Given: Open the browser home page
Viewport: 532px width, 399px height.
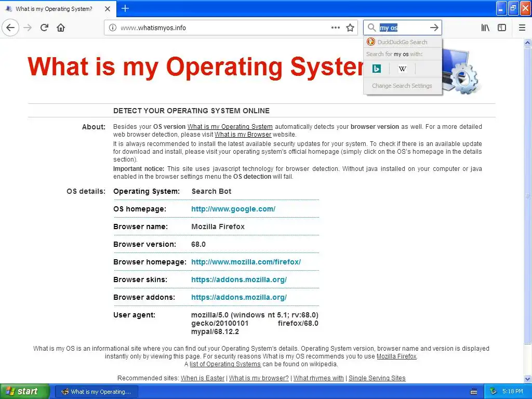Looking at the screenshot, I should pyautogui.click(x=61, y=28).
